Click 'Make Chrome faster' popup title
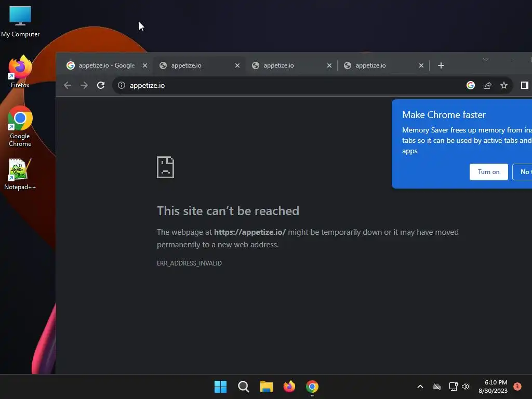532x399 pixels. 444,115
